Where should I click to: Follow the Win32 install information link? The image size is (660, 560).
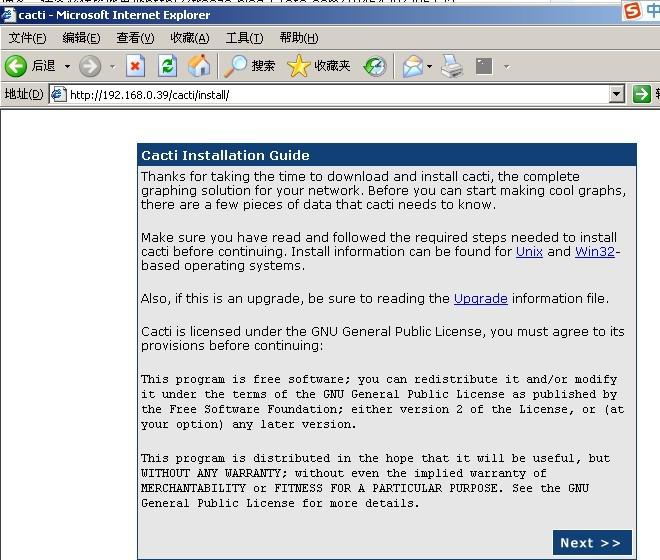pos(595,251)
